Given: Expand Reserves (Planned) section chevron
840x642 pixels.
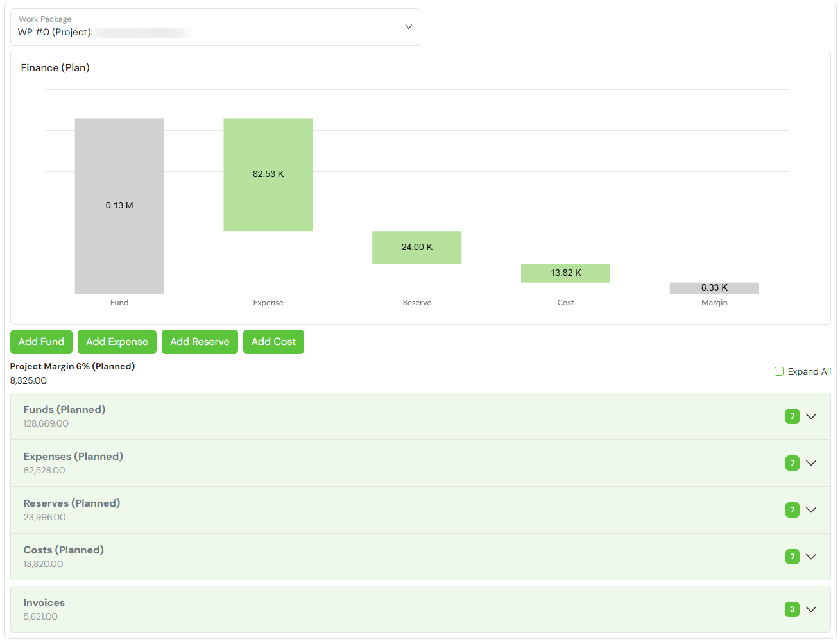Looking at the screenshot, I should click(x=811, y=510).
